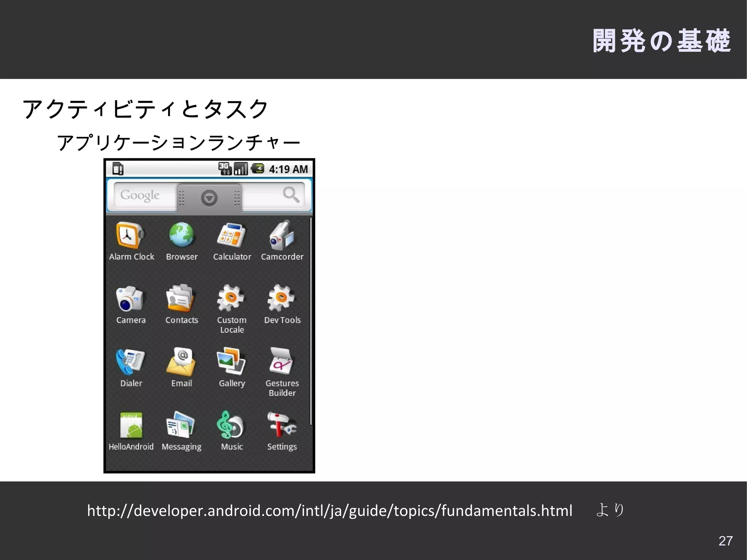This screenshot has height=560, width=747.
Task: Open the Camera app
Action: coord(131,305)
